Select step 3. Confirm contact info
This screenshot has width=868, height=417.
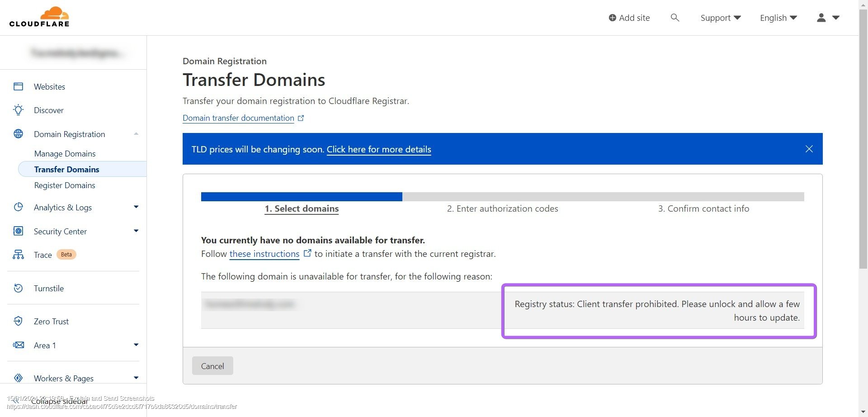(x=703, y=208)
